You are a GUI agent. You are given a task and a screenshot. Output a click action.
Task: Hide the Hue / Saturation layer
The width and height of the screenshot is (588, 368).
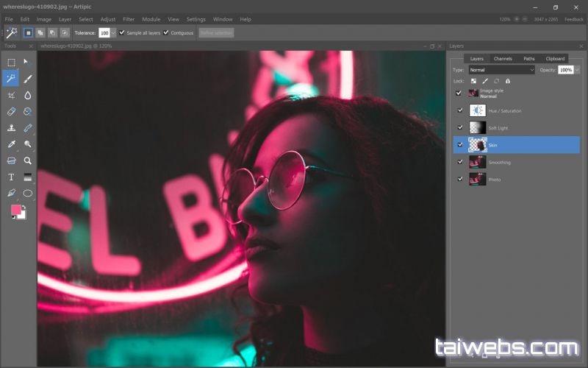click(459, 110)
